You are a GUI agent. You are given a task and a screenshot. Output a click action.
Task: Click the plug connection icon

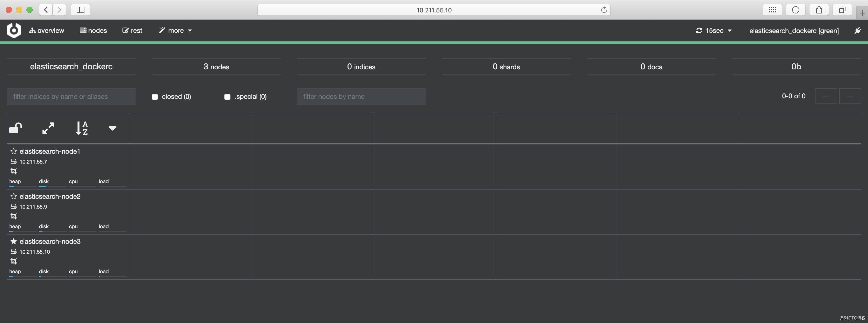coord(858,30)
